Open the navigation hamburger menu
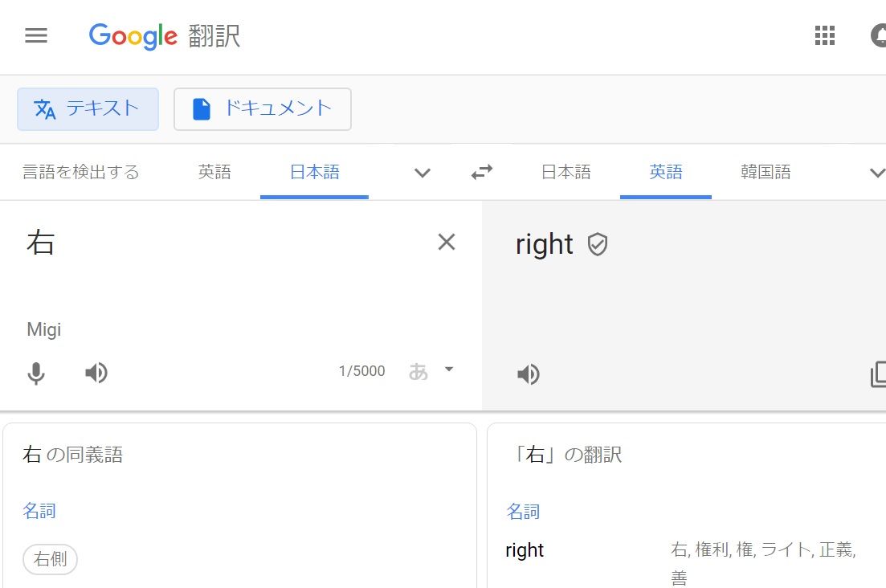This screenshot has height=588, width=886. [35, 35]
